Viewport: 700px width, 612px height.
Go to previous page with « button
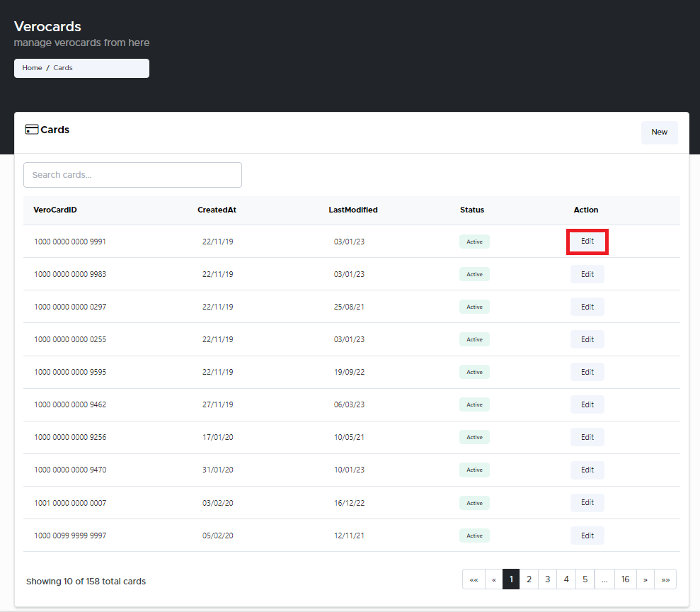coord(493,579)
